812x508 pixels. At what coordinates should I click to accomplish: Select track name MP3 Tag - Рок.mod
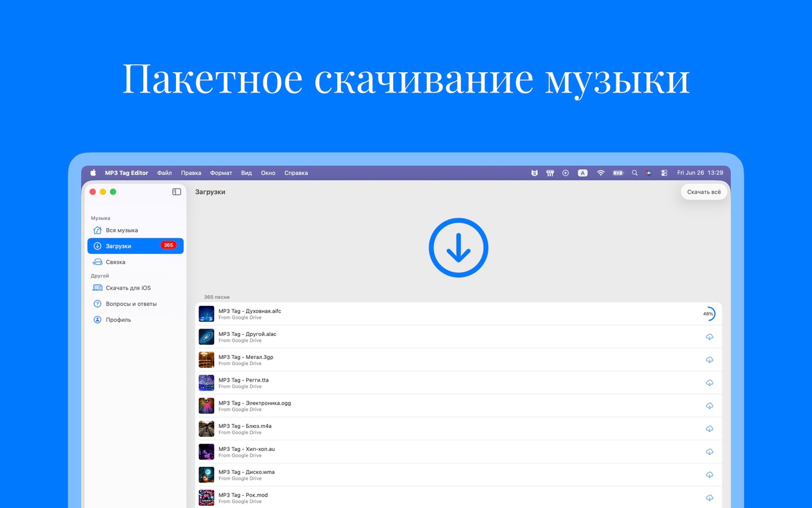click(243, 495)
